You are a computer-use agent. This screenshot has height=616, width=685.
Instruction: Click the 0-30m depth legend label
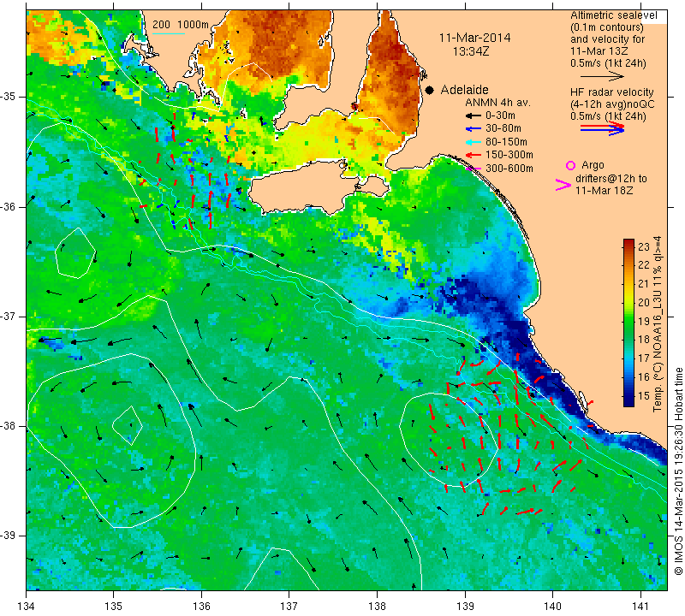[x=500, y=115]
